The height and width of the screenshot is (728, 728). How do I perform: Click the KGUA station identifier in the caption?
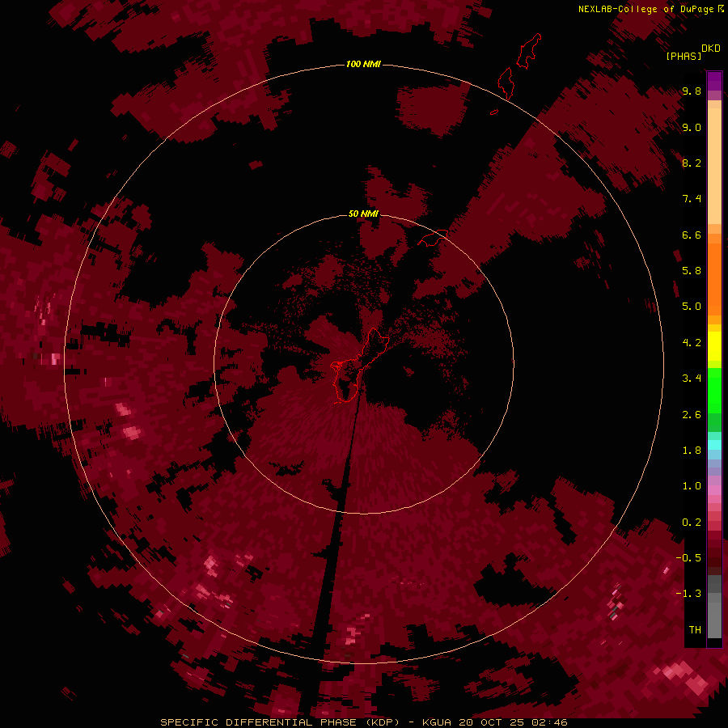[437, 722]
